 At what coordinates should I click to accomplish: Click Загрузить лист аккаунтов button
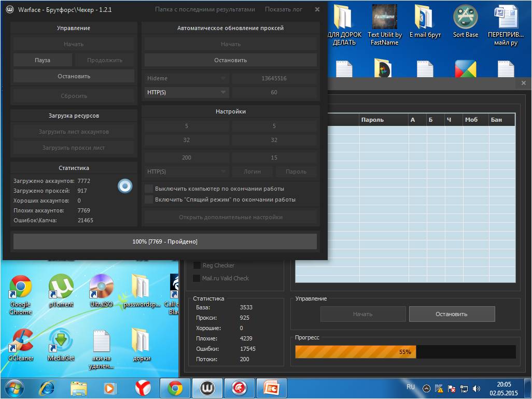(x=74, y=132)
